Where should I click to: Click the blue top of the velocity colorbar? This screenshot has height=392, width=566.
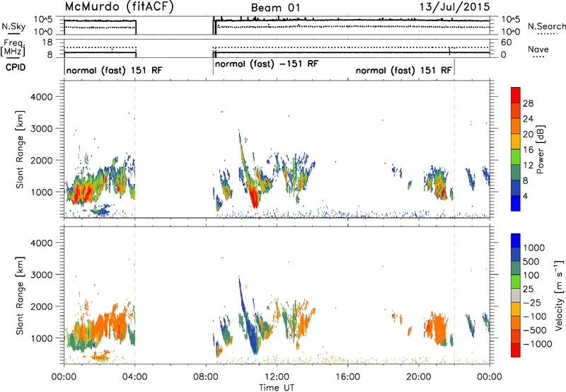coord(516,241)
